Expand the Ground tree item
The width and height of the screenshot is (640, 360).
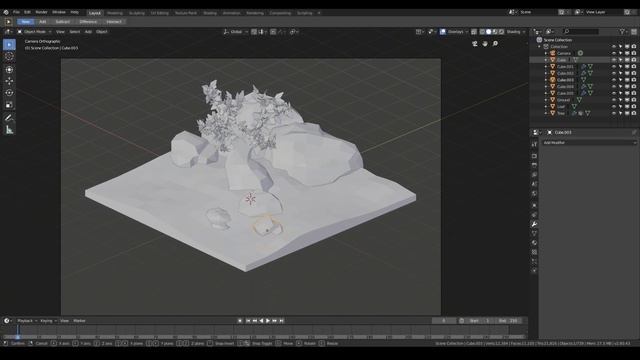[x=546, y=100]
